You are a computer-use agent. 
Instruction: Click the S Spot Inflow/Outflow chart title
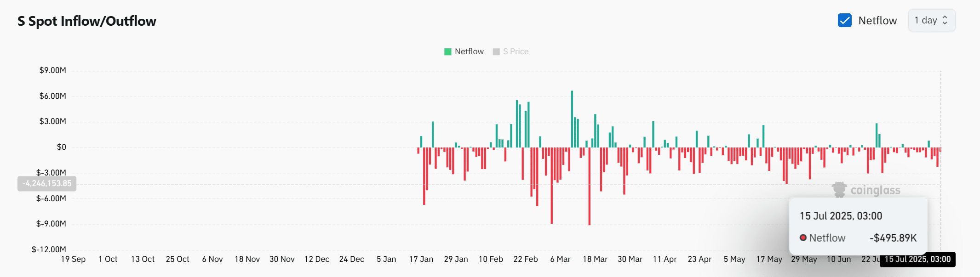[87, 21]
